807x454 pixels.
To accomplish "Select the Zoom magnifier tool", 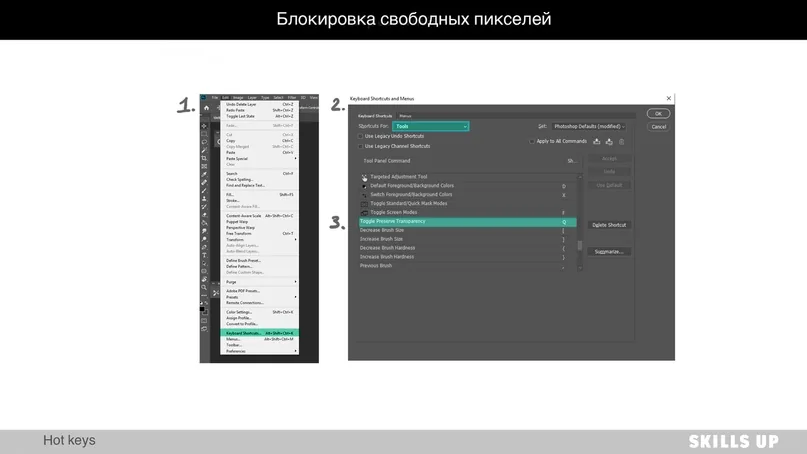I will [204, 287].
